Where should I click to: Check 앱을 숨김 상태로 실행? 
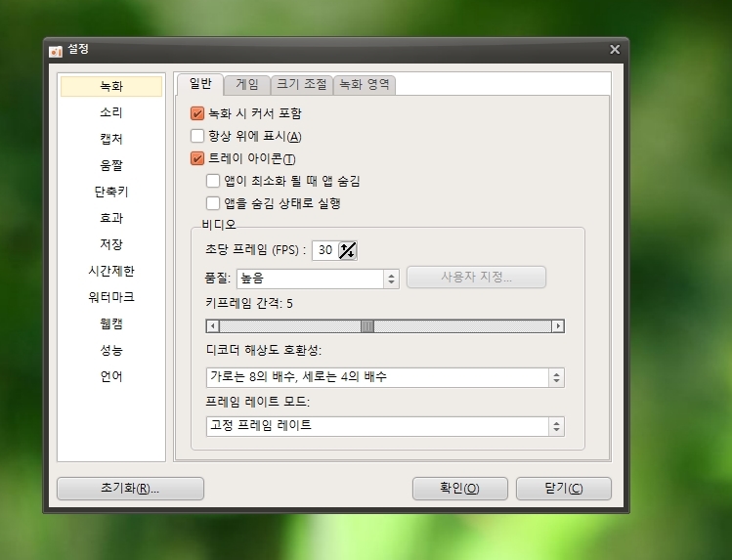(213, 203)
